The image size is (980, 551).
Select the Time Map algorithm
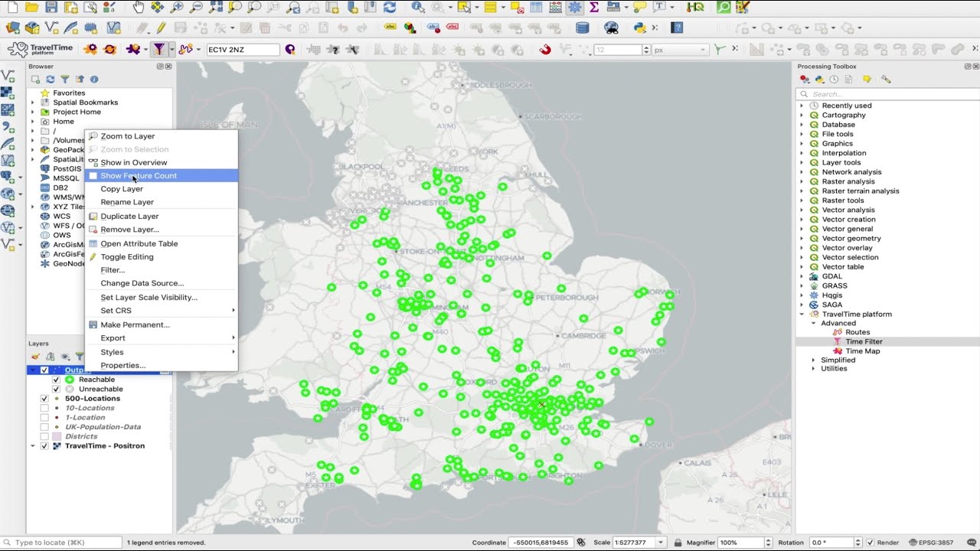(x=862, y=351)
